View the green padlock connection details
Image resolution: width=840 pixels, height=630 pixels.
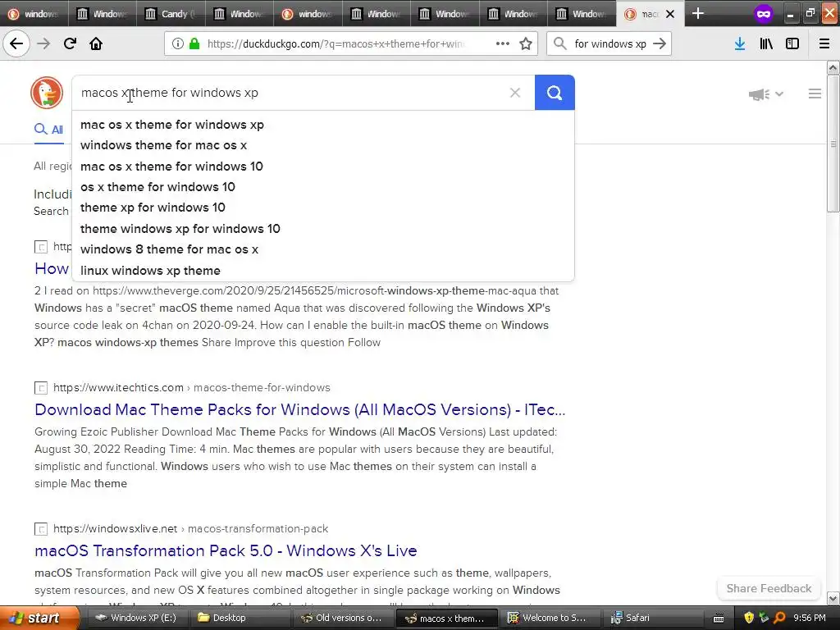click(x=194, y=44)
